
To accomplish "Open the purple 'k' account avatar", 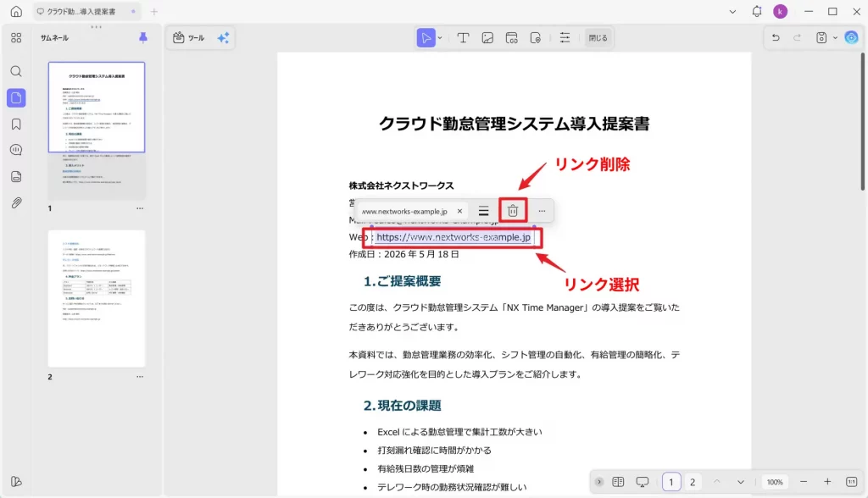I will click(780, 11).
